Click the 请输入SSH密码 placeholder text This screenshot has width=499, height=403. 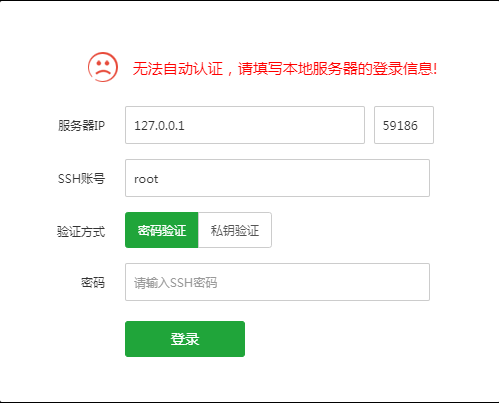[x=176, y=283]
